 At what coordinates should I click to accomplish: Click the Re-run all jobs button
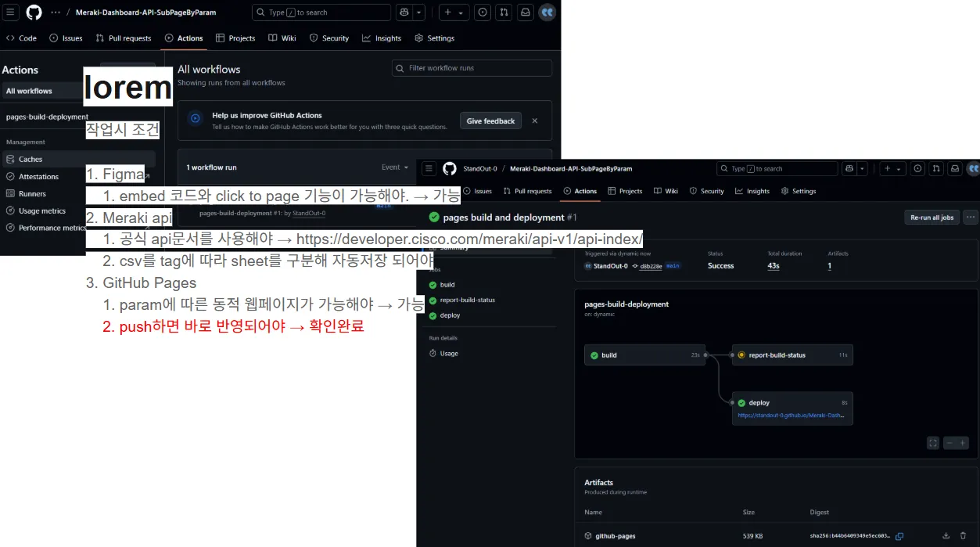point(932,218)
